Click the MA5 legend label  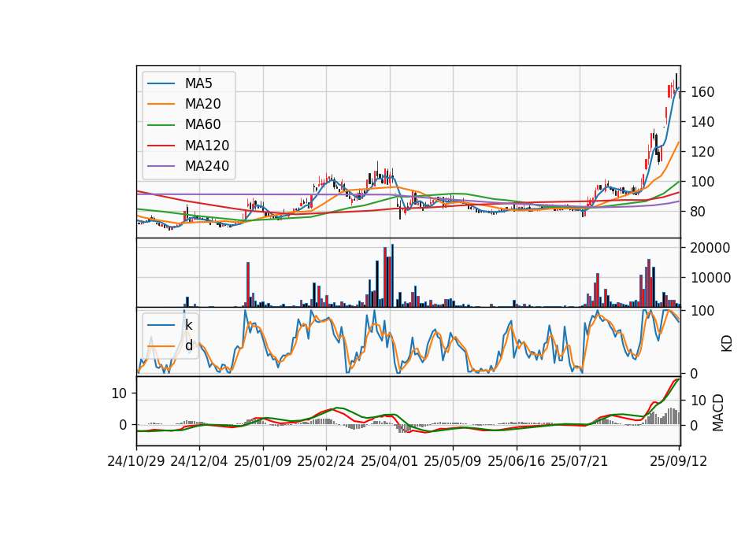(198, 83)
